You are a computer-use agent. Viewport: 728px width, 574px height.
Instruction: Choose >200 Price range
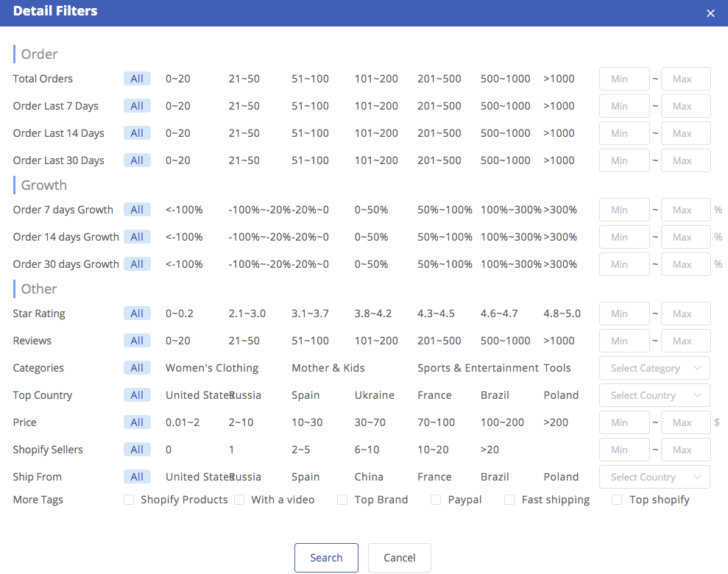coord(556,422)
